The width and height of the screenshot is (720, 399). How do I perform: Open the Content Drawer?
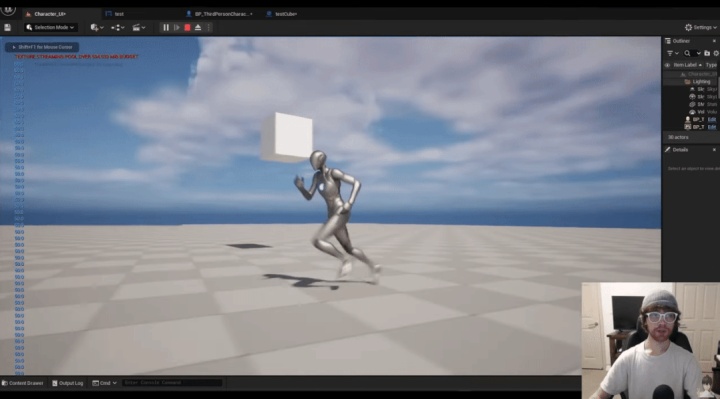(x=22, y=383)
